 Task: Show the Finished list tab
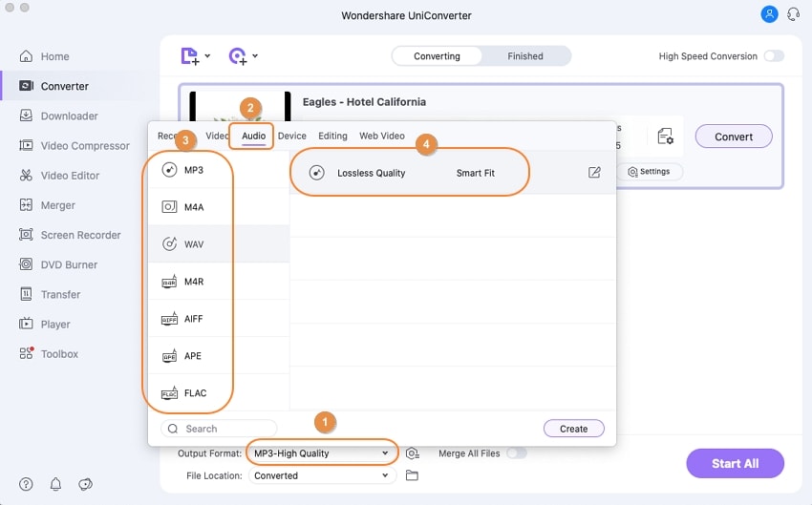coord(525,56)
